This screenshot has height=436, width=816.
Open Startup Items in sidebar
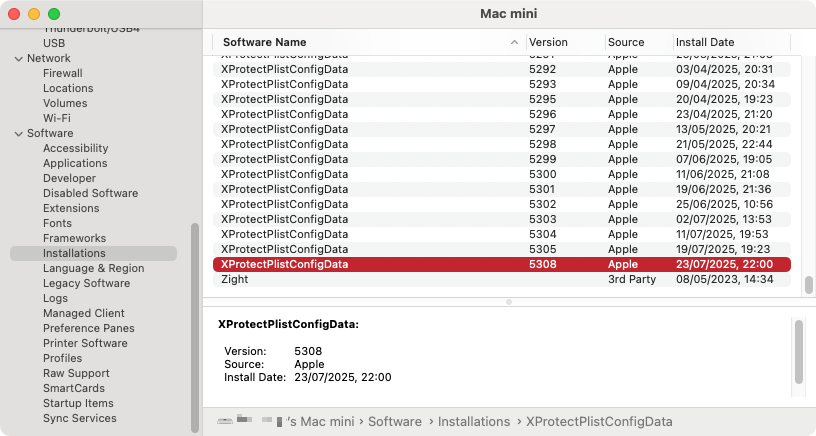[78, 403]
